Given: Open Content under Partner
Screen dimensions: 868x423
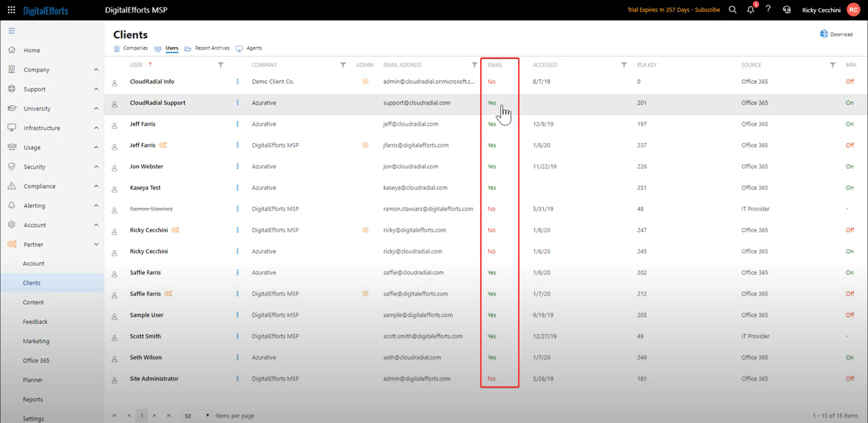Looking at the screenshot, I should 33,302.
